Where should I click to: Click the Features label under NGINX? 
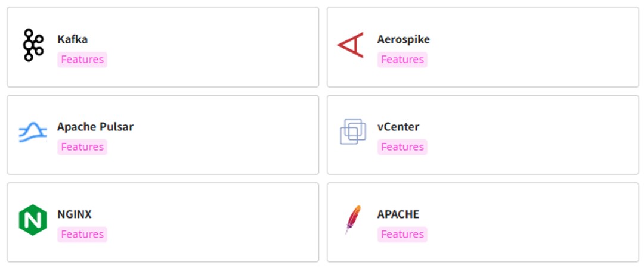[x=82, y=234]
